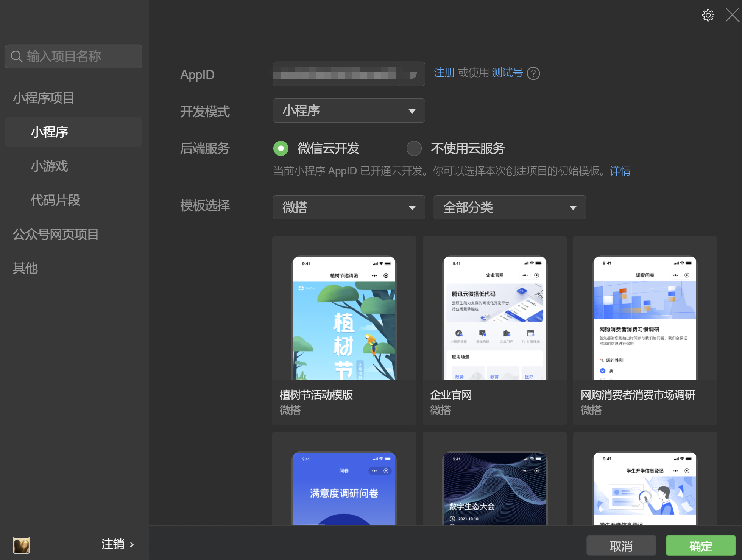Select 微信云开发 backend option
This screenshot has height=560, width=742.
click(281, 148)
